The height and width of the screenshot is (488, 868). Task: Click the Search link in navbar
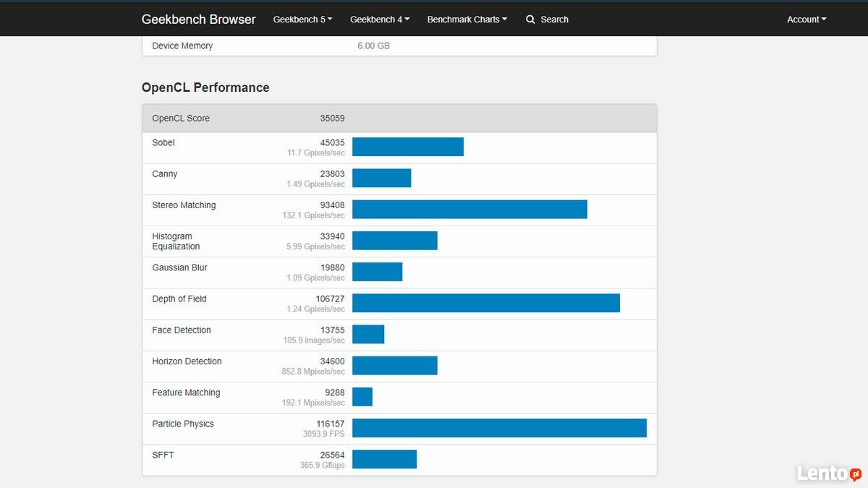(x=554, y=20)
